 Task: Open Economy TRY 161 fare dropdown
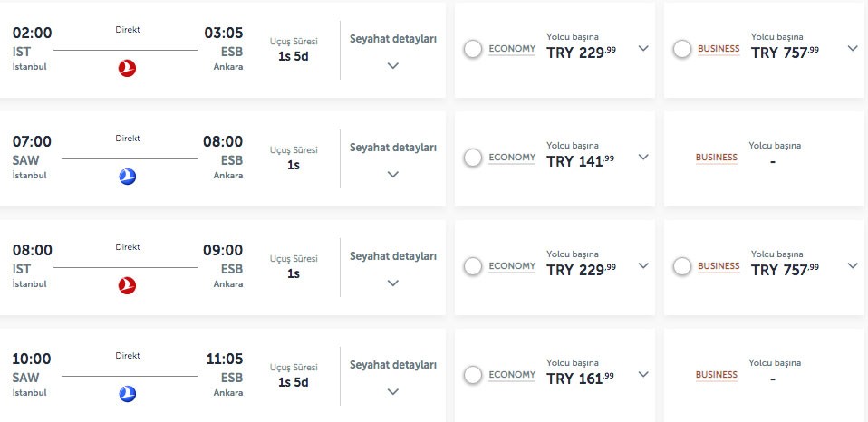(x=643, y=375)
